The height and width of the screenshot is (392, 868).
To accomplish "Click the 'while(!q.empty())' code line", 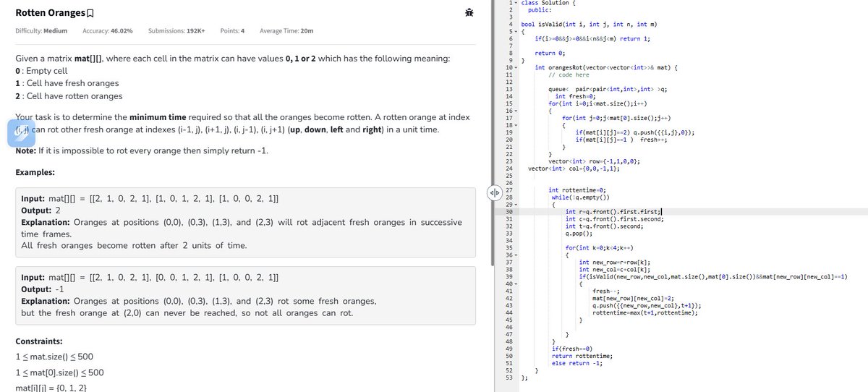I will pos(580,197).
